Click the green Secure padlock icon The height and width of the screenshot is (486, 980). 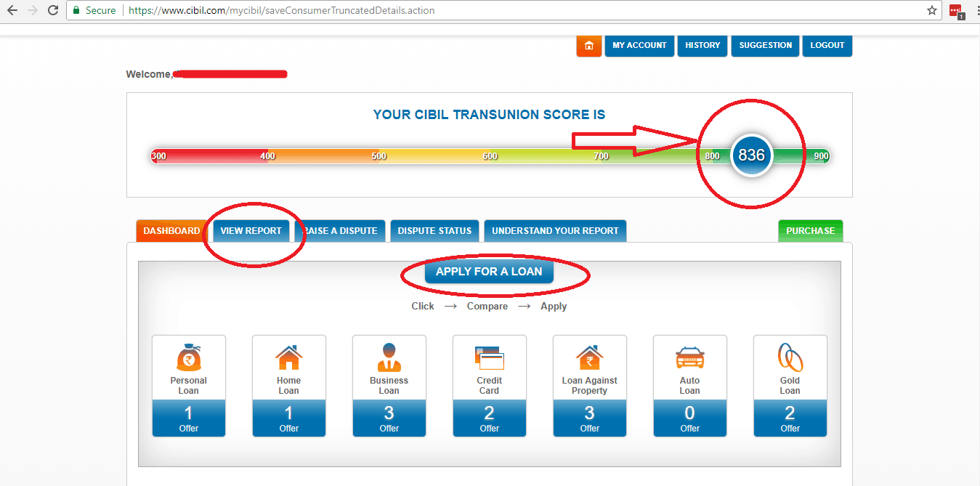[x=76, y=11]
